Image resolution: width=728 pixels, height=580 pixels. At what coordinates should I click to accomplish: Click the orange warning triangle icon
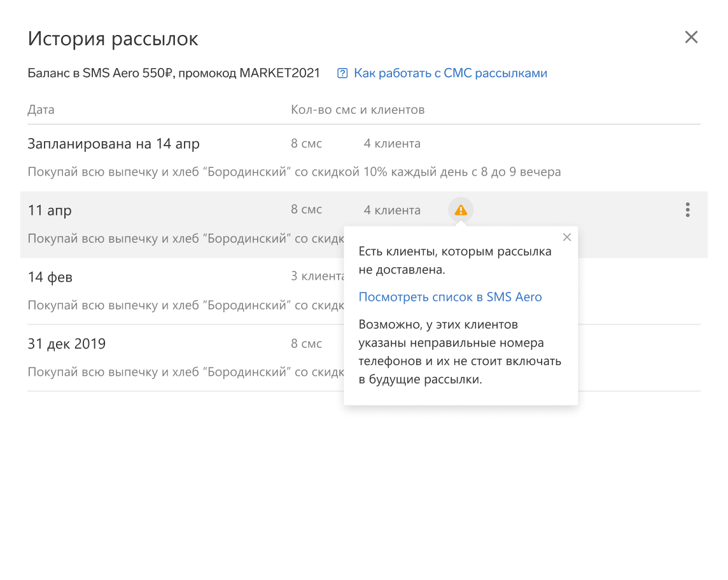(x=461, y=211)
